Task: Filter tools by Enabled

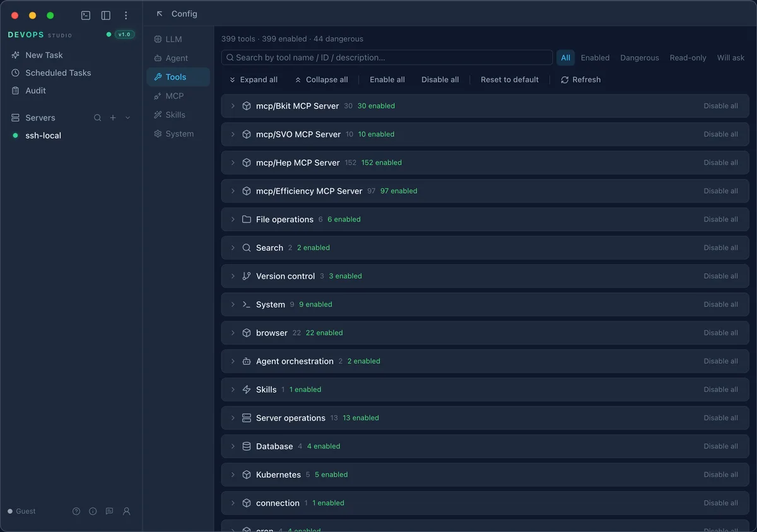Action: click(x=595, y=57)
